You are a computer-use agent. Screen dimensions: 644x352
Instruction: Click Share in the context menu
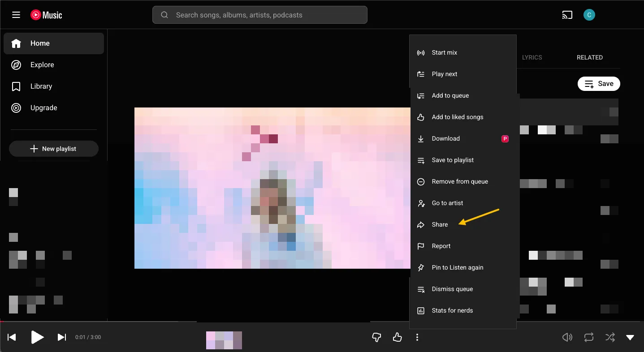point(463,224)
